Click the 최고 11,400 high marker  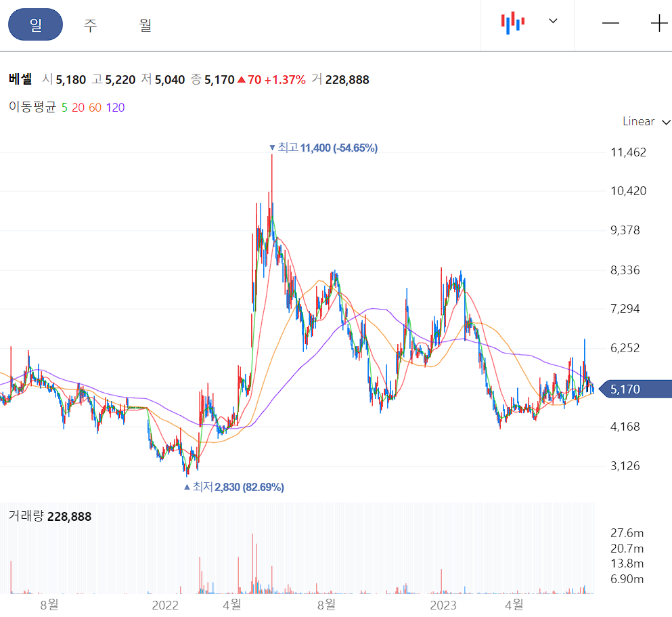(x=323, y=147)
